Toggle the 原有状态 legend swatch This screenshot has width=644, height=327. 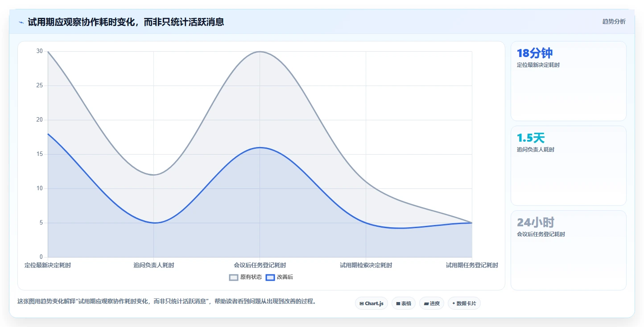click(x=234, y=277)
